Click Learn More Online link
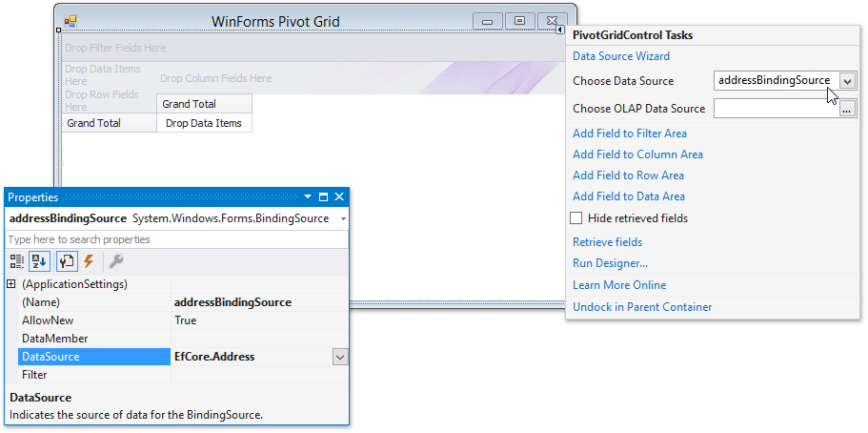Image resolution: width=868 pixels, height=433 pixels. (x=619, y=285)
